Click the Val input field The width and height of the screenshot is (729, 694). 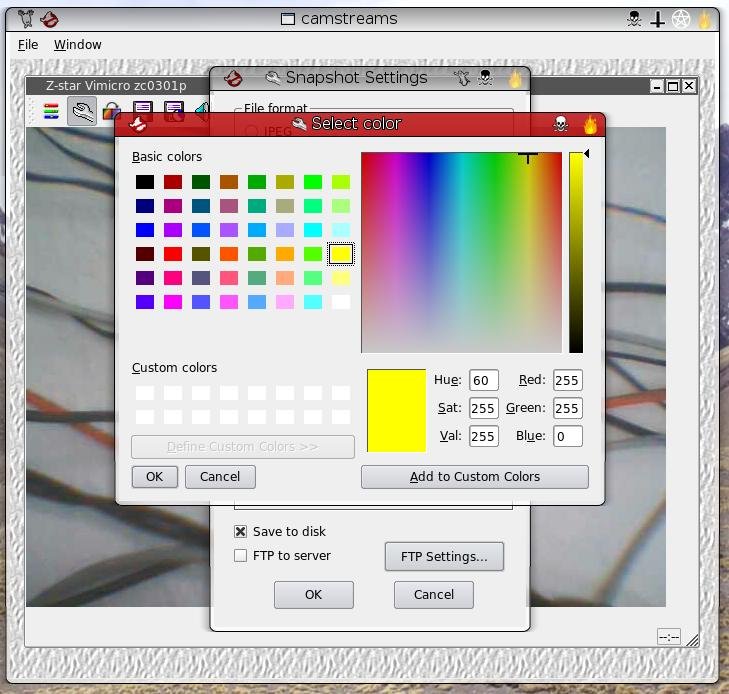coord(484,436)
